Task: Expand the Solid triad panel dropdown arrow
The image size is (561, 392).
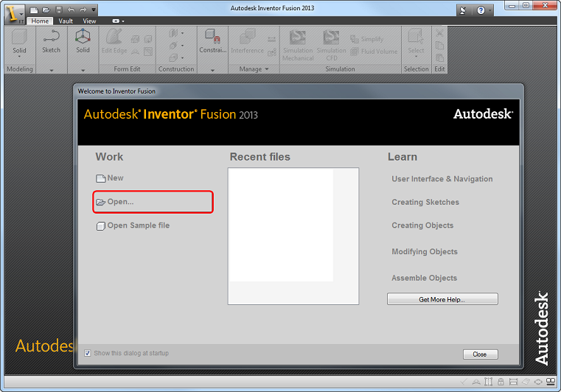Action: pyautogui.click(x=83, y=71)
